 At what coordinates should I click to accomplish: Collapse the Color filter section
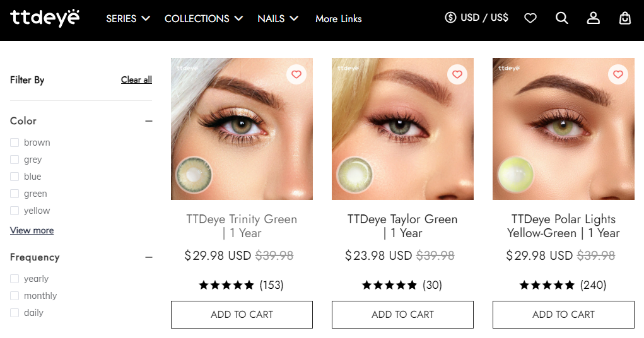point(149,121)
